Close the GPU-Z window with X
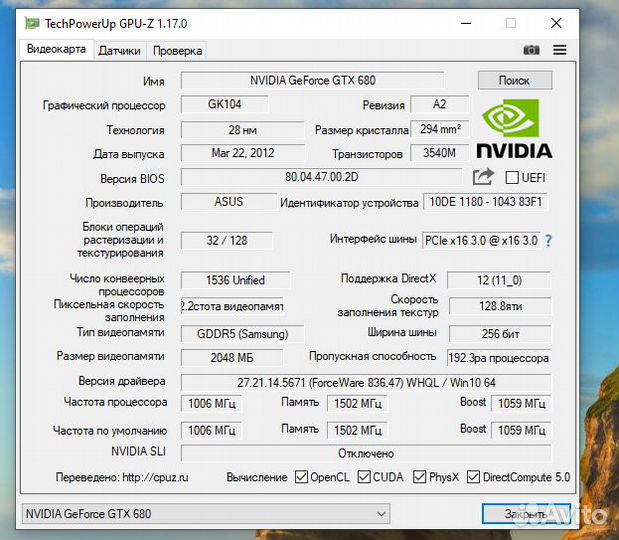This screenshot has height=540, width=619. coord(556,23)
